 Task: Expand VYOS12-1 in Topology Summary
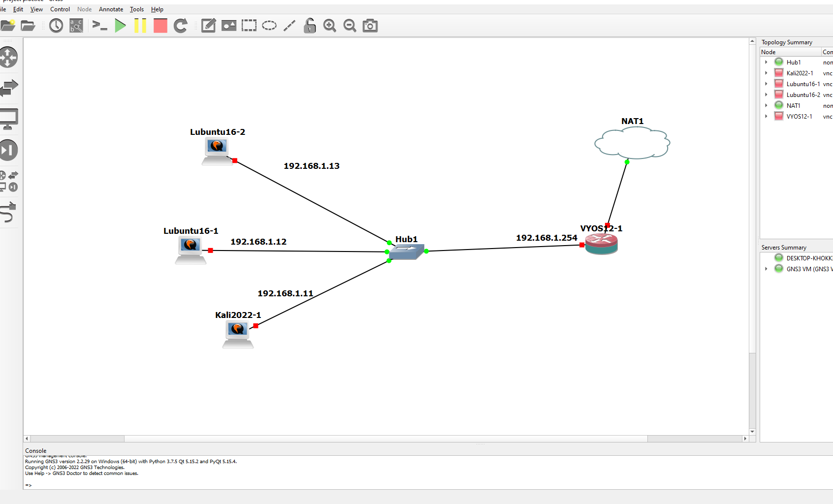(766, 117)
